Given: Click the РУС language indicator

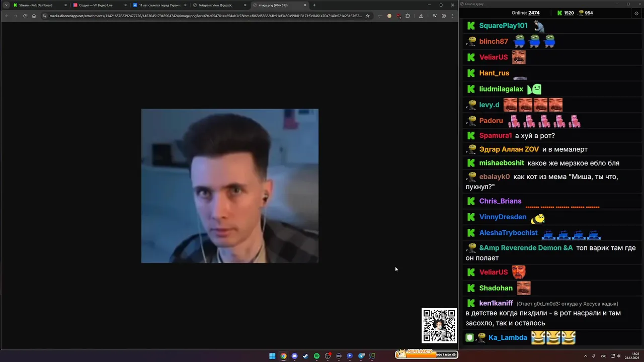Looking at the screenshot, I should point(603,356).
